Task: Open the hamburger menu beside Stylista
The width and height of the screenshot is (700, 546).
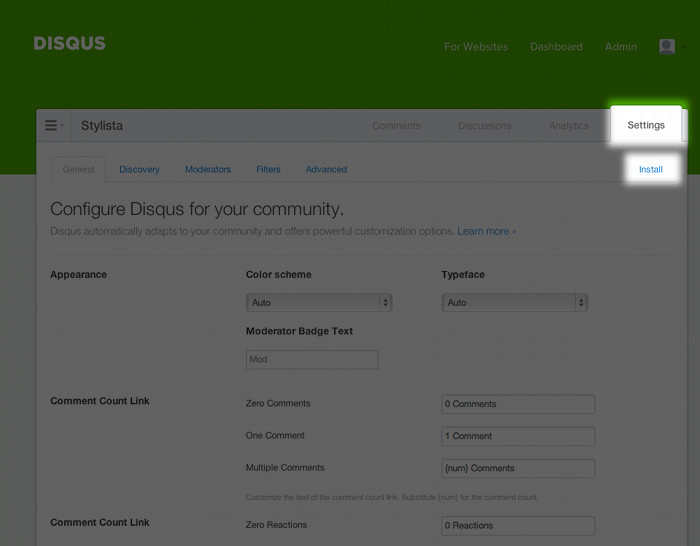Action: point(54,125)
